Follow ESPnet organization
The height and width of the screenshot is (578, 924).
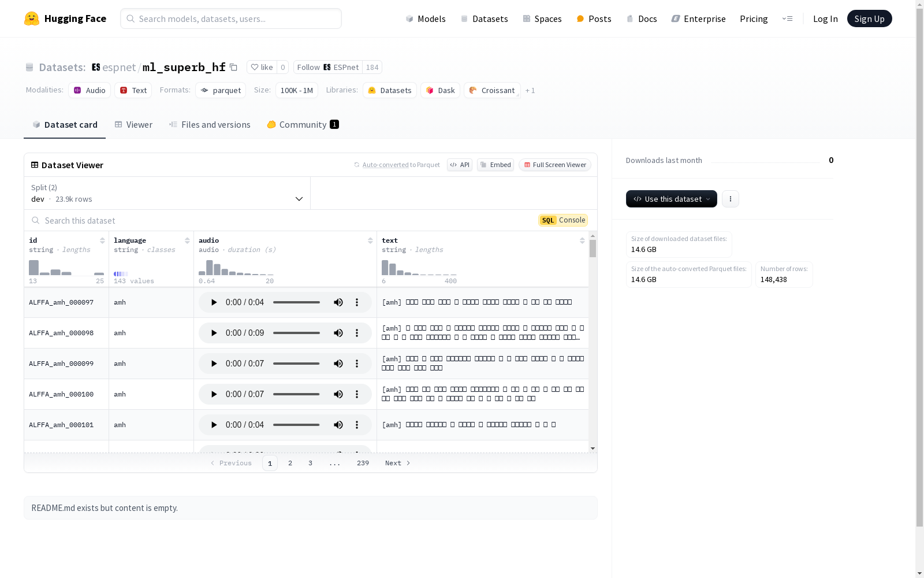[x=327, y=67]
